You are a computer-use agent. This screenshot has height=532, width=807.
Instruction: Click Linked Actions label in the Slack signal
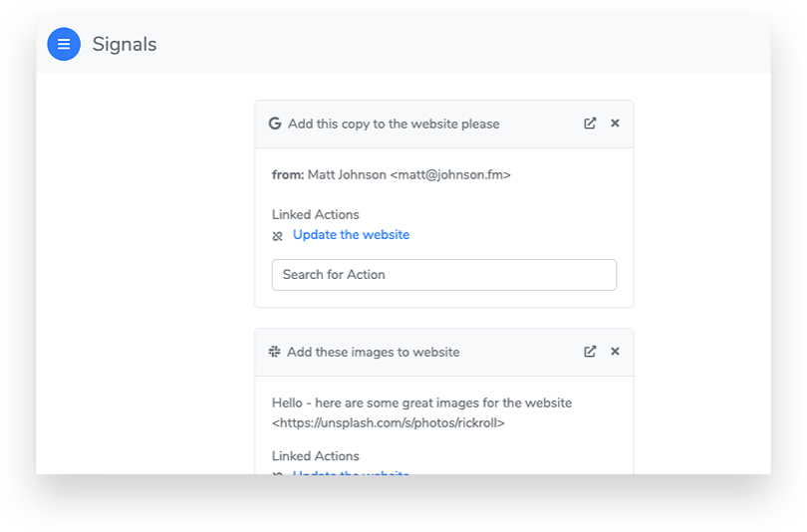click(315, 456)
